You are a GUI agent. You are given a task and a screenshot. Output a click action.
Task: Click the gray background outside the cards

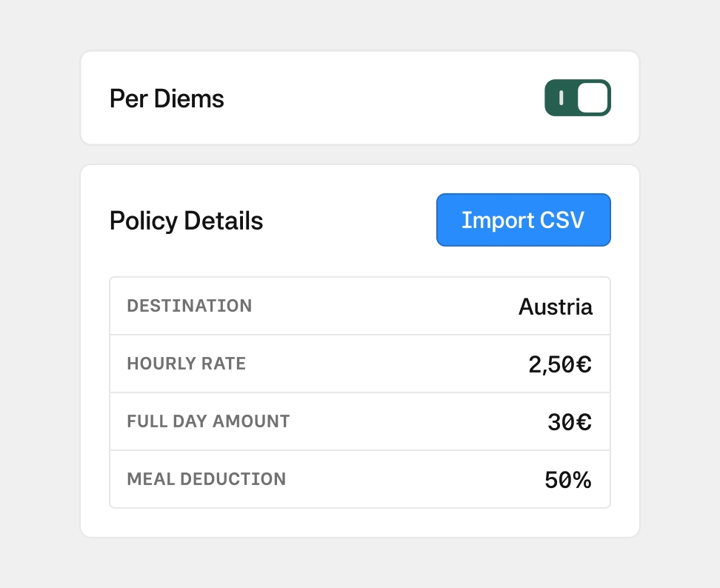[x=37, y=296]
